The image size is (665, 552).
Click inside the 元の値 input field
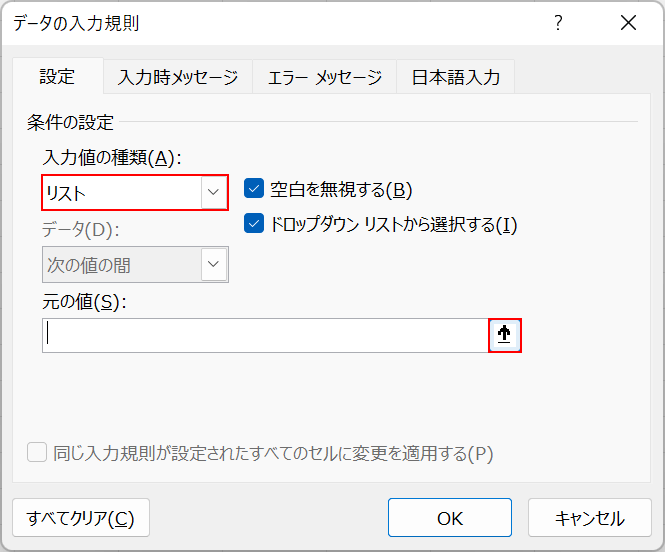(x=265, y=336)
